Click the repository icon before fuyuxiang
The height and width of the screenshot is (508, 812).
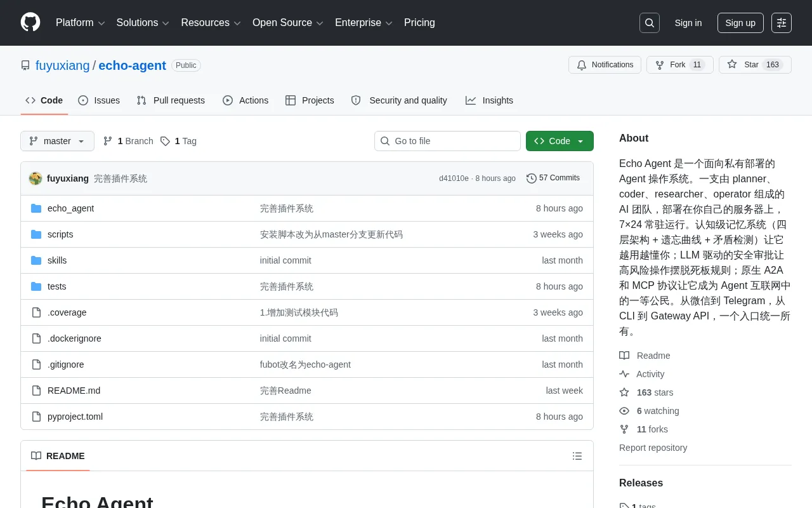25,65
